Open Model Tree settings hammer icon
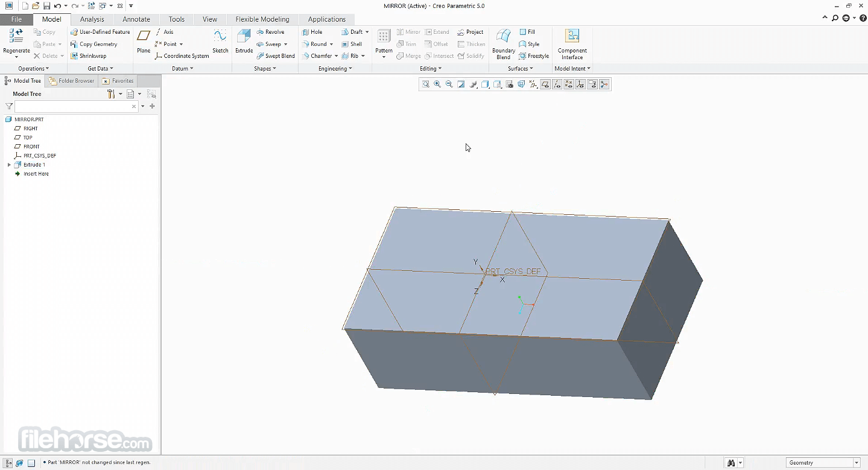 tap(111, 94)
